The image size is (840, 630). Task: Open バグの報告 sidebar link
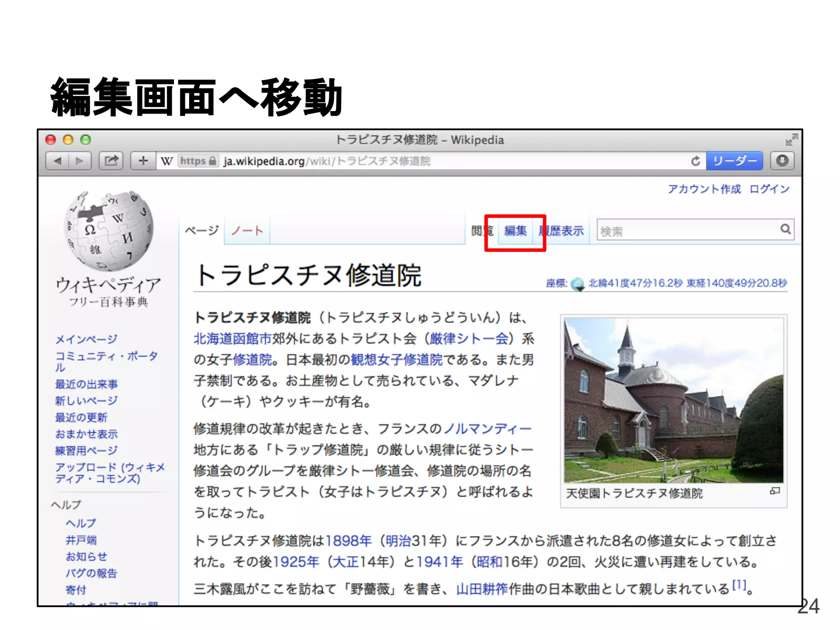91,573
